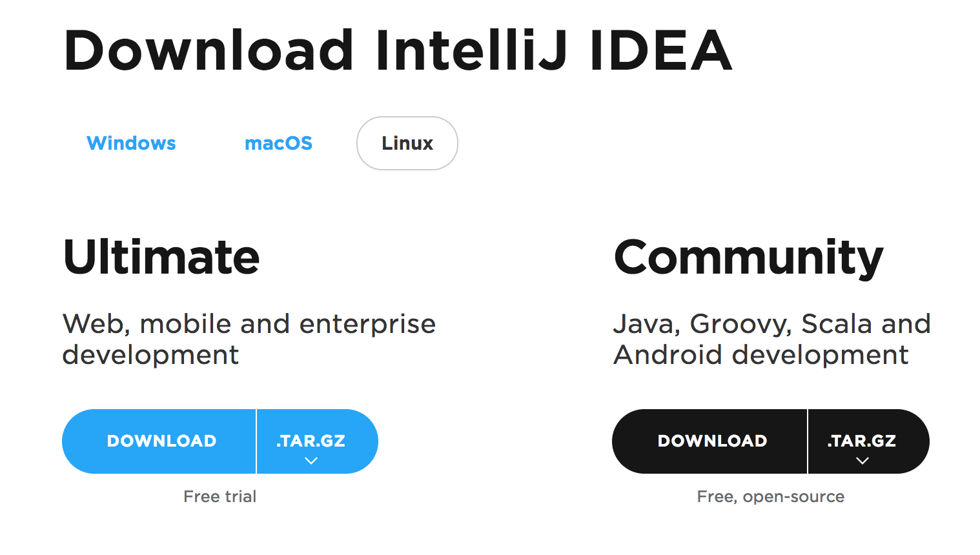Image resolution: width=980 pixels, height=555 pixels.
Task: Open the chevron under Ultimate .TAR.GZ
Action: click(311, 459)
